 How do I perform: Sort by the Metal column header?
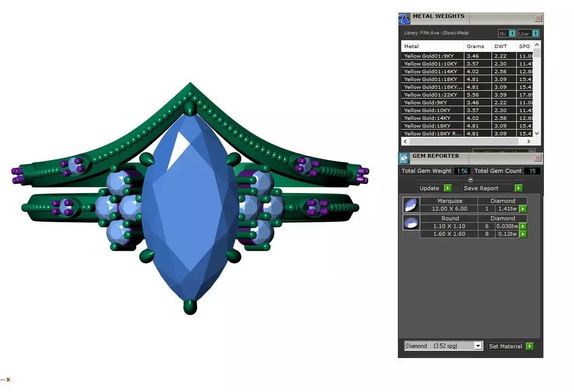(x=432, y=46)
